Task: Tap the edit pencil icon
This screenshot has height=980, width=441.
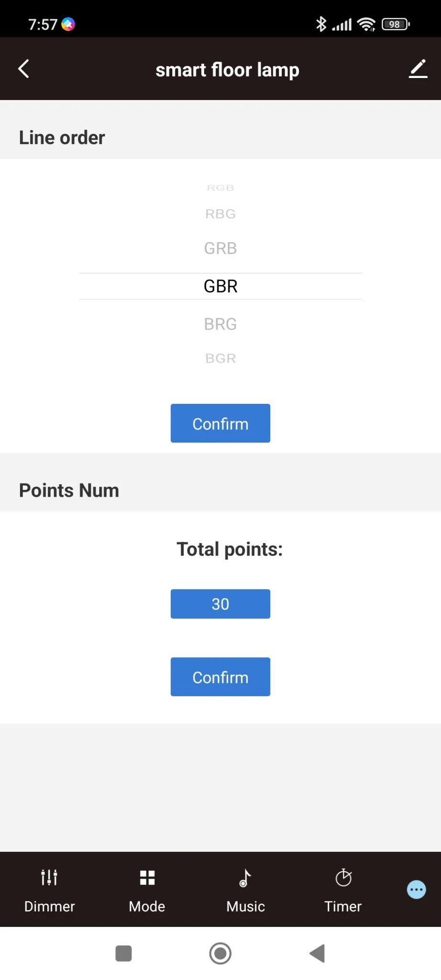Action: (418, 69)
